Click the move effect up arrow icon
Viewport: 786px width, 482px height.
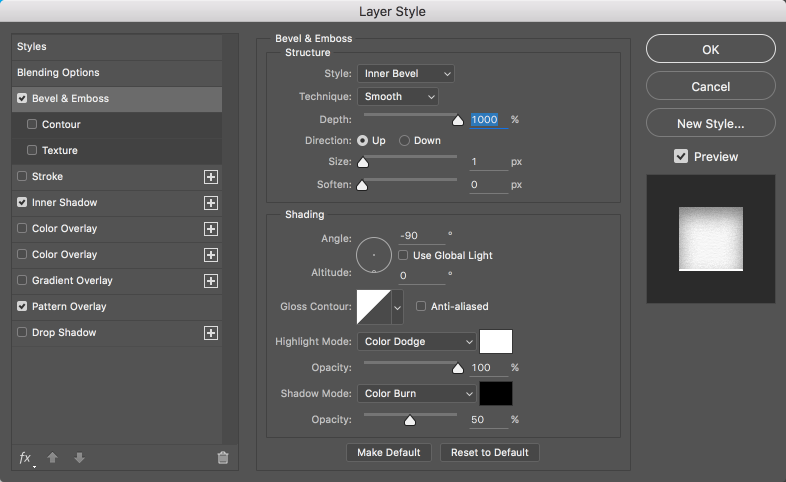coord(53,457)
